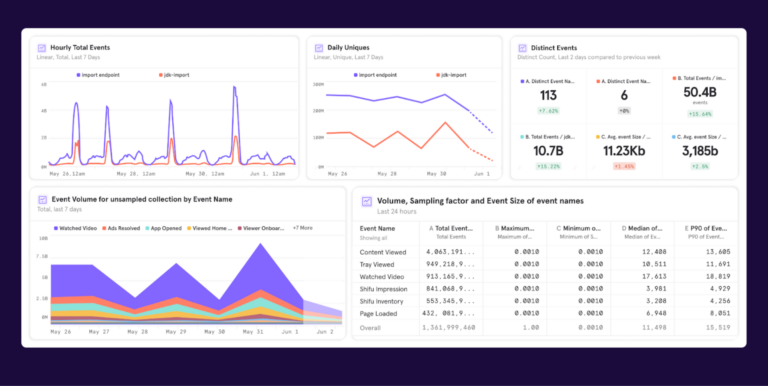Click the Daily Uniques report icon
Image resolution: width=768 pixels, height=386 pixels.
[319, 48]
